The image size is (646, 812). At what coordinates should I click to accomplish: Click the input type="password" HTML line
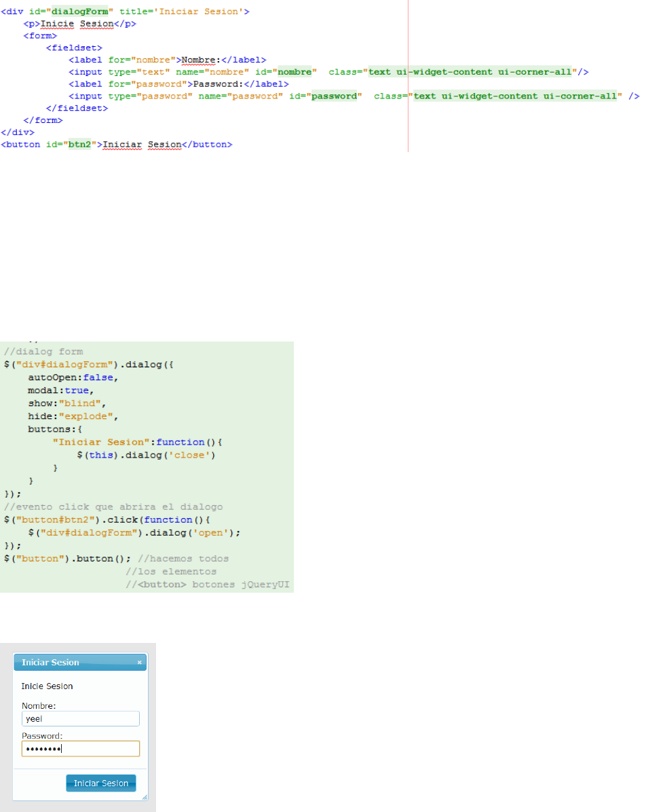point(354,96)
